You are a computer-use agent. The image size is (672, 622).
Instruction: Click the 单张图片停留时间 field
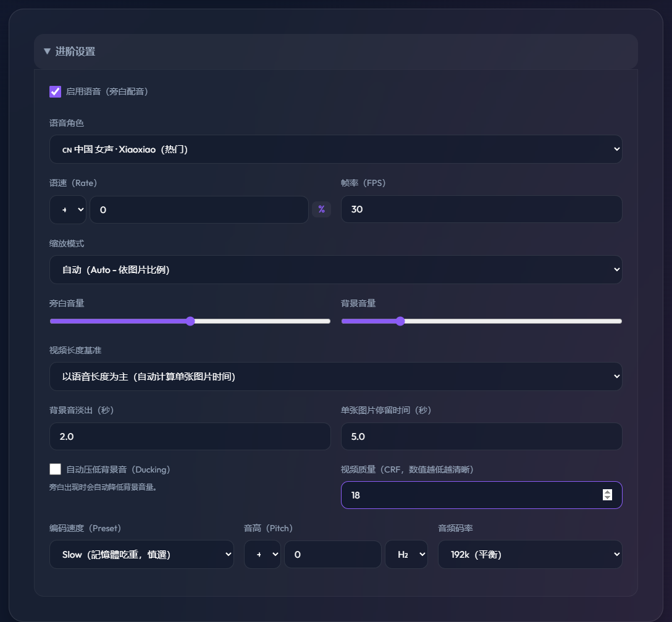tap(481, 436)
